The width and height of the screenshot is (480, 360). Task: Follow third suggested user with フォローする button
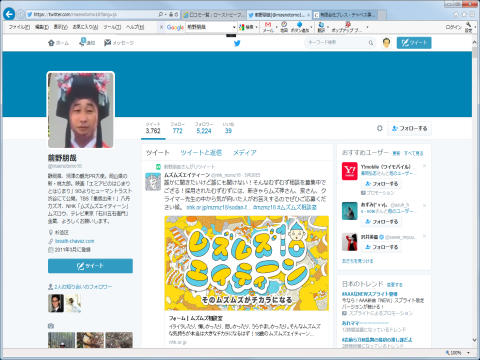click(x=382, y=247)
